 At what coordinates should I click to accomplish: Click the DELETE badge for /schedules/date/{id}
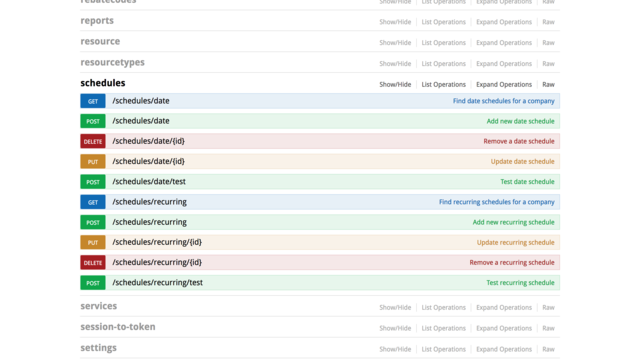click(x=93, y=141)
